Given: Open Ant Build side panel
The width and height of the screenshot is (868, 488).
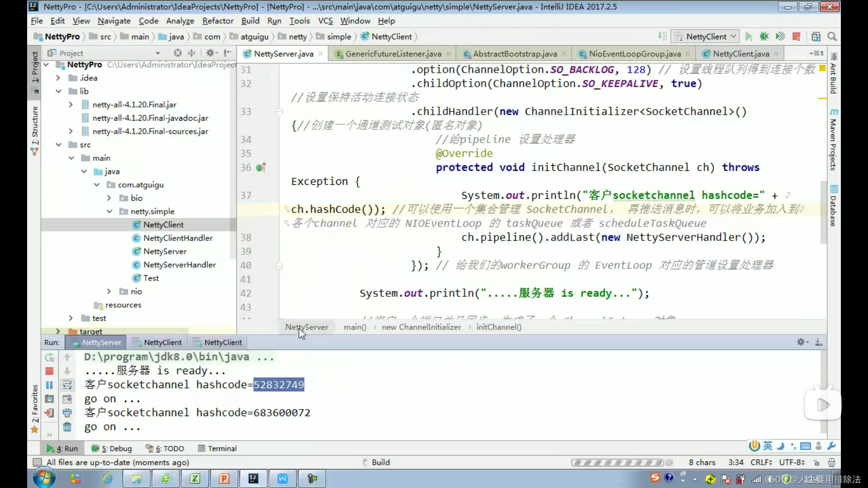Looking at the screenshot, I should pyautogui.click(x=834, y=73).
